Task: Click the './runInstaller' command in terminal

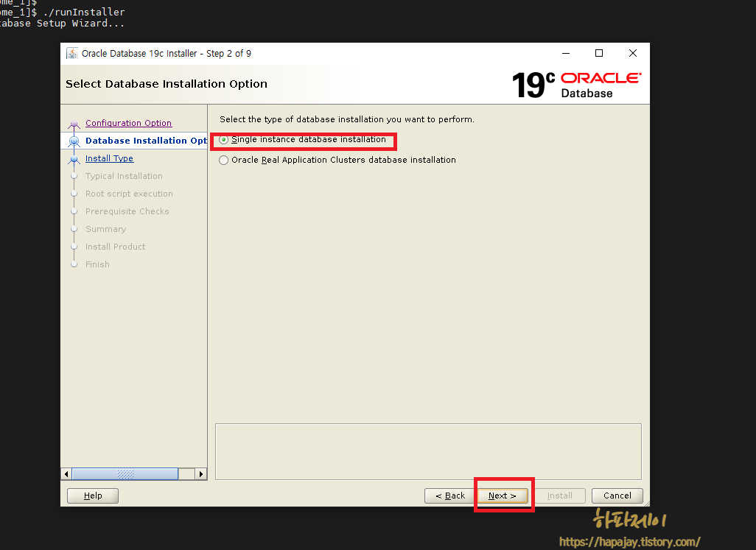Action: click(x=84, y=12)
